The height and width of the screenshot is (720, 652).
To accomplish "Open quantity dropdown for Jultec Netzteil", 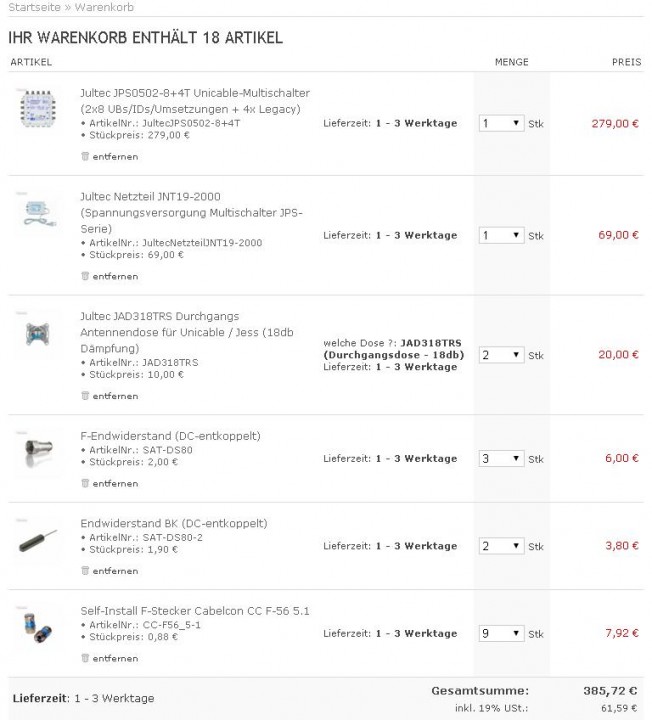I will point(501,235).
